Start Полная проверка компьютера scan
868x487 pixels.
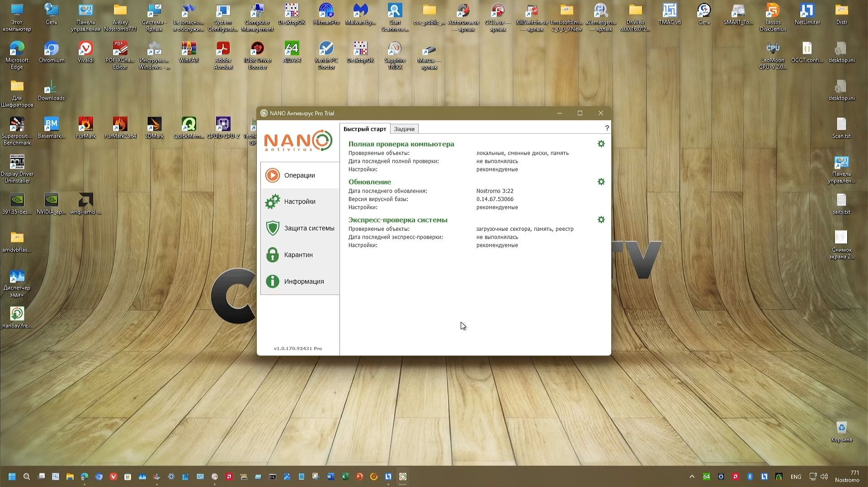(x=401, y=144)
